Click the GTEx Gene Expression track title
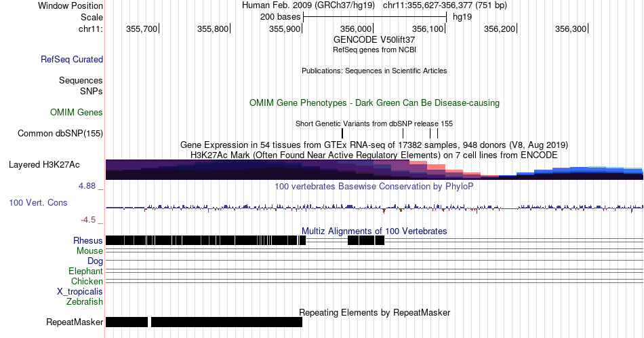This screenshot has height=338, width=644. click(374, 145)
